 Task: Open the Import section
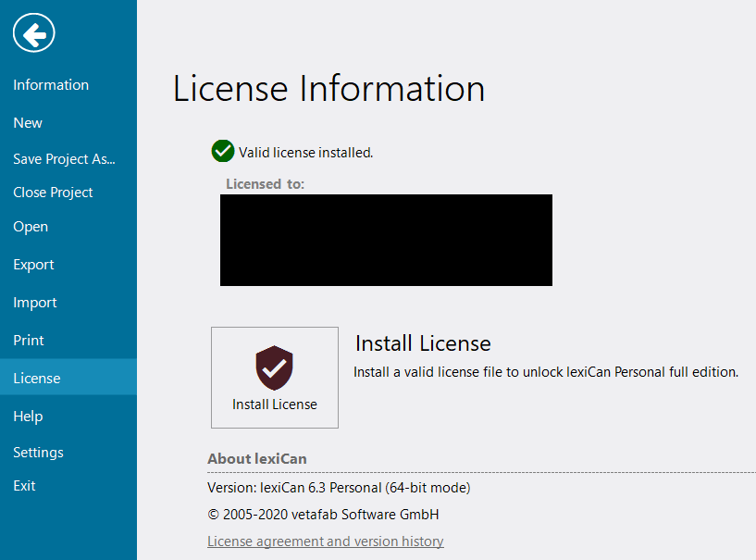35,303
